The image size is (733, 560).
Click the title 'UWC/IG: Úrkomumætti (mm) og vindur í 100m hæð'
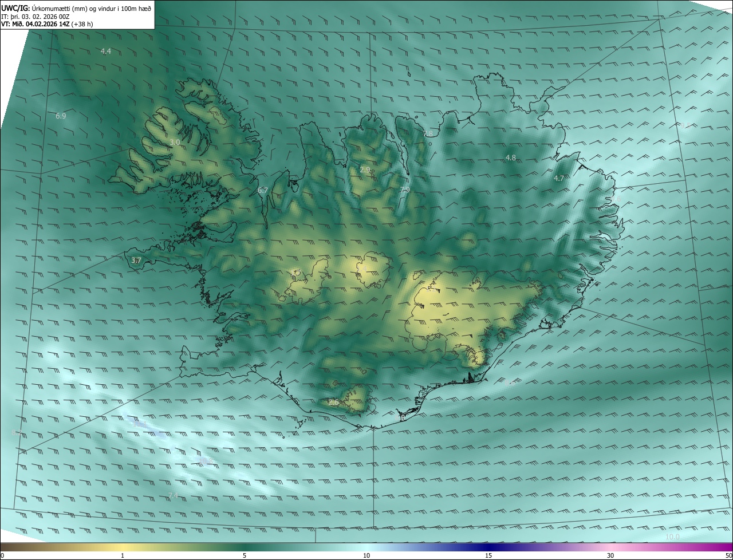pos(76,8)
